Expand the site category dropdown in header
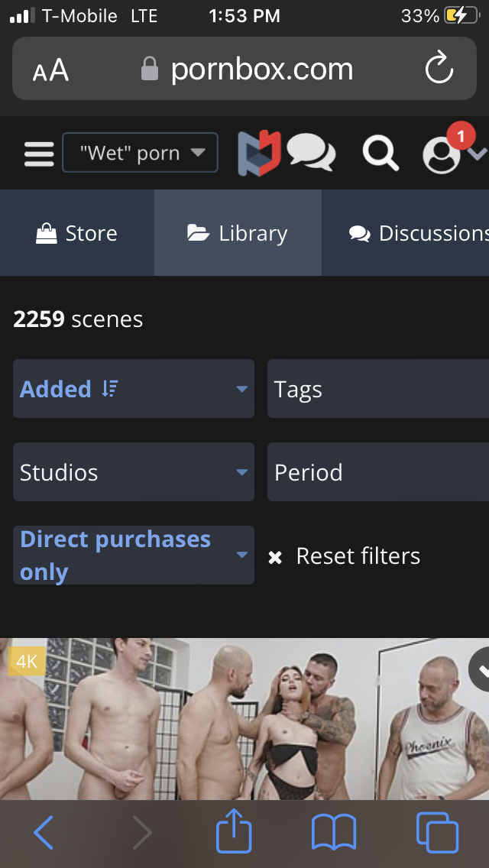 pos(140,153)
